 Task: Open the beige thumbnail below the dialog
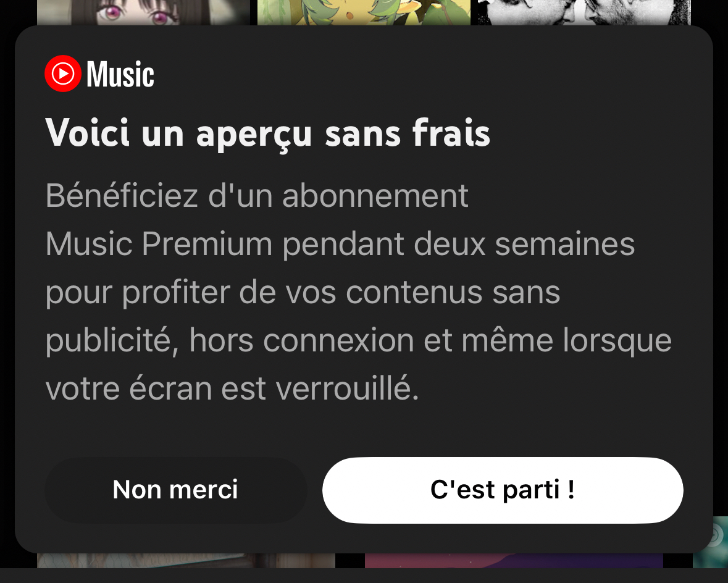pos(185,560)
